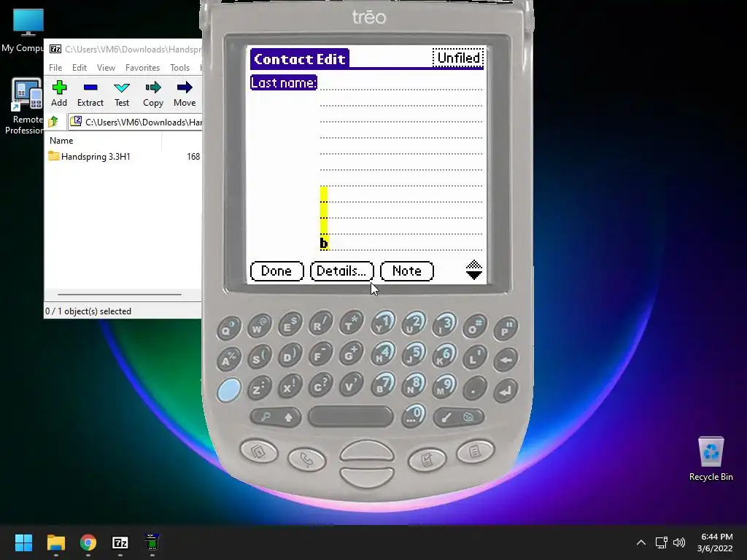Show hidden system tray icons
The width and height of the screenshot is (747, 560).
[640, 542]
